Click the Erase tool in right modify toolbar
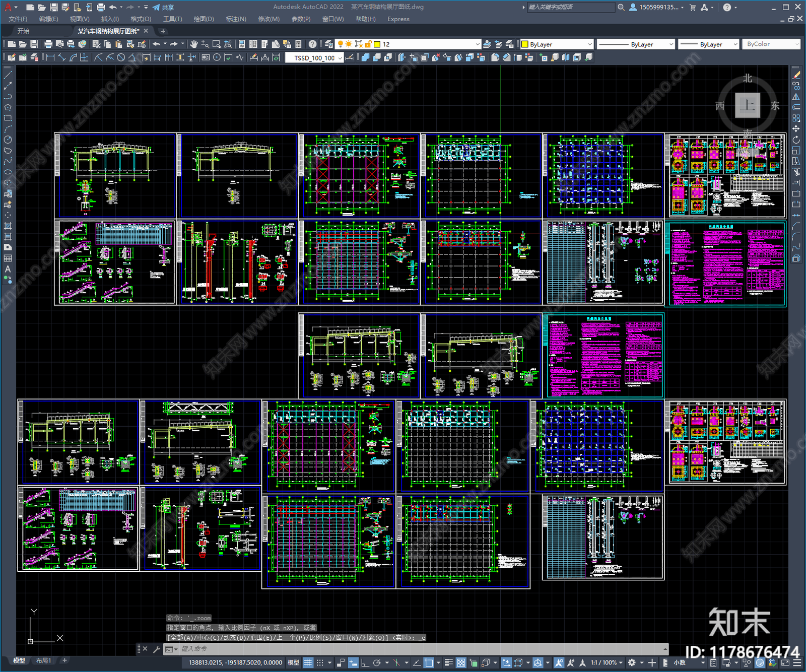Image resolution: width=806 pixels, height=672 pixels. [796, 75]
